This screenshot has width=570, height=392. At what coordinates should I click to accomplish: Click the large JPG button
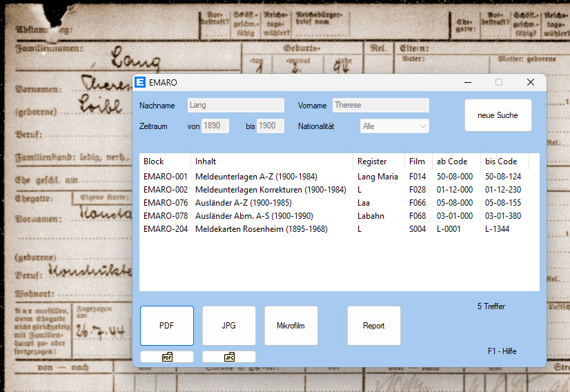229,326
